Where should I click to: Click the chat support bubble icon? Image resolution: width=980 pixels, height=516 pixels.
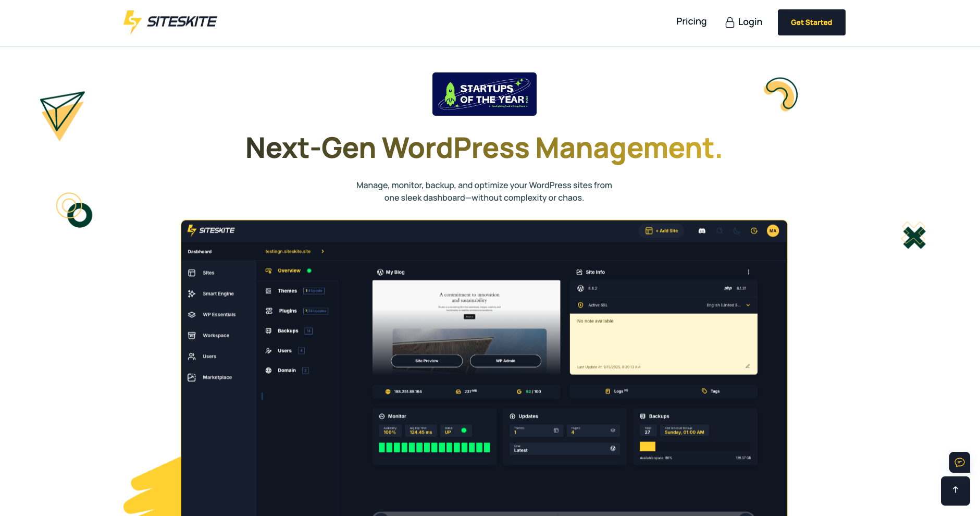[959, 462]
